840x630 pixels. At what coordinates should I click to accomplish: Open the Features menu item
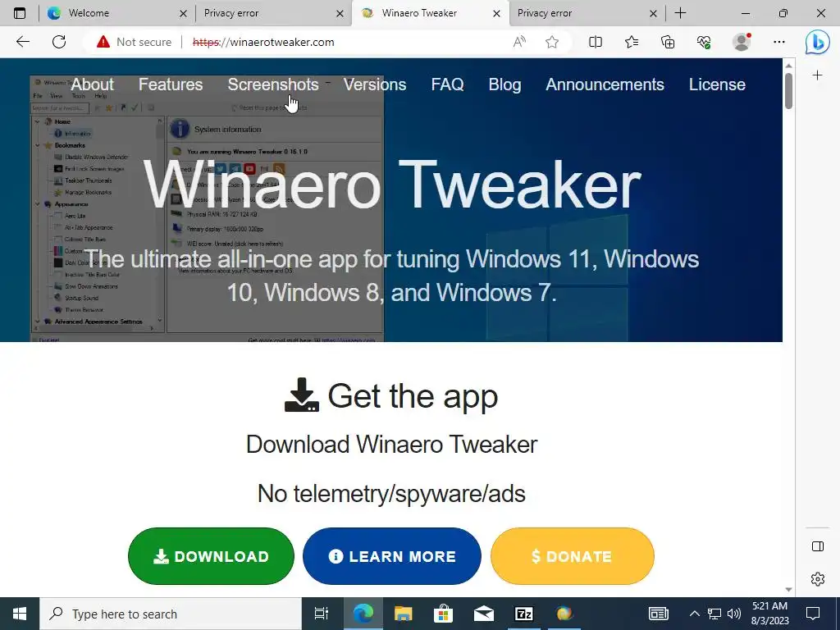tap(171, 84)
